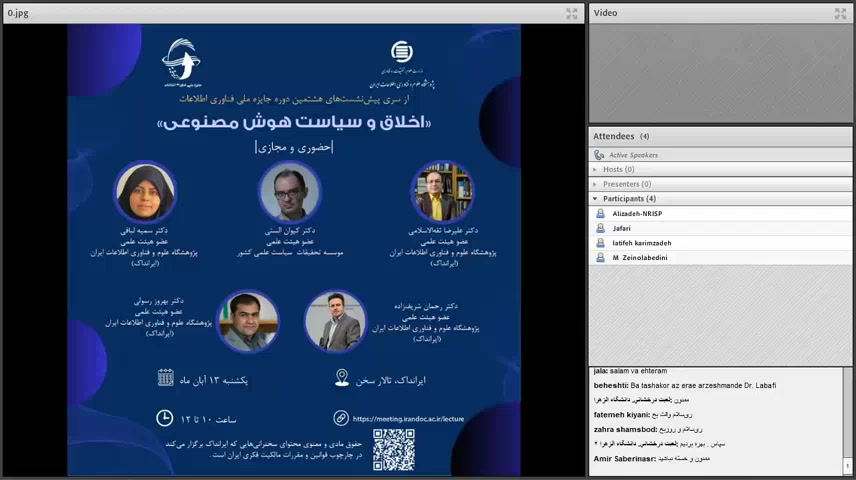Click the Video pod title
The image size is (856, 480).
605,13
